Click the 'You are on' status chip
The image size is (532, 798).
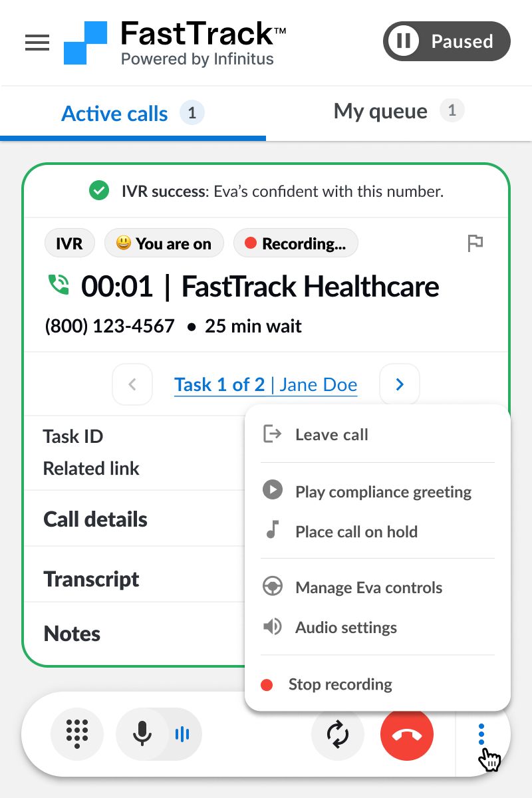(164, 244)
